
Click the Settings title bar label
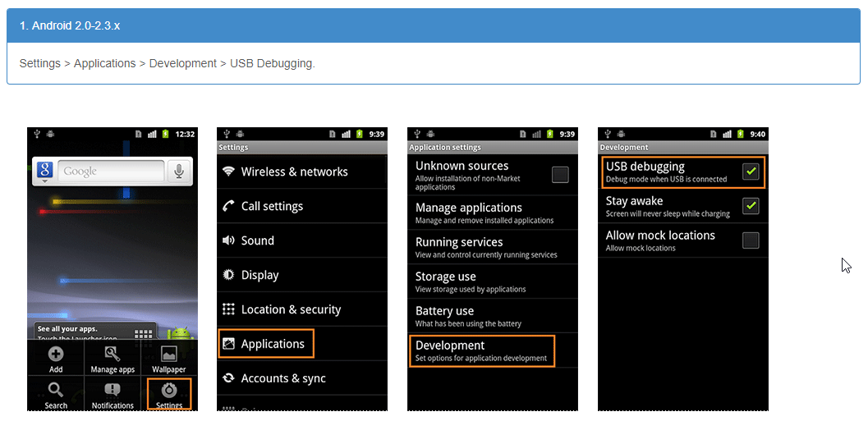pyautogui.click(x=233, y=148)
